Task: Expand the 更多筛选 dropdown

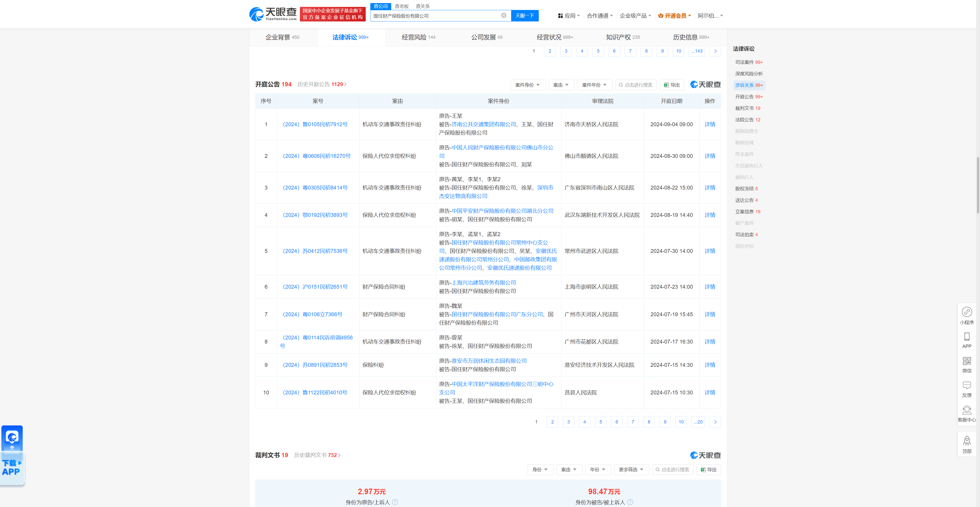Action: 631,469
